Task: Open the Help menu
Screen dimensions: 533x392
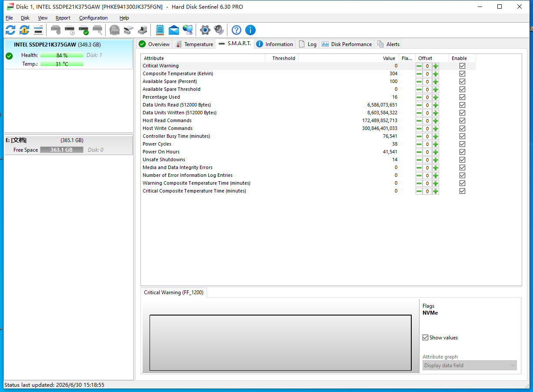Action: (x=124, y=18)
